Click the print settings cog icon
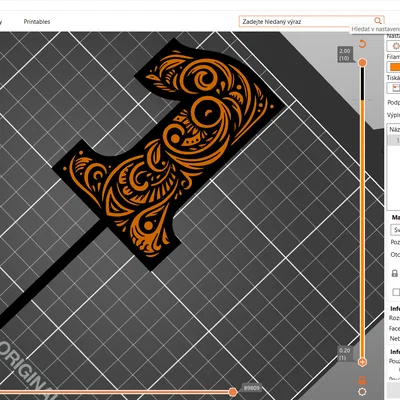Screen dimensions: 400x400 [395, 46]
